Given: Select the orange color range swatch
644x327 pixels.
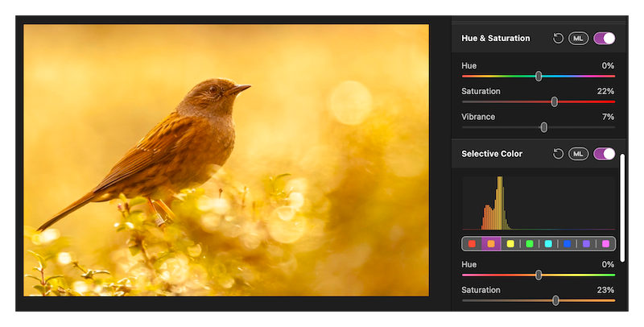Looking at the screenshot, I should (491, 244).
